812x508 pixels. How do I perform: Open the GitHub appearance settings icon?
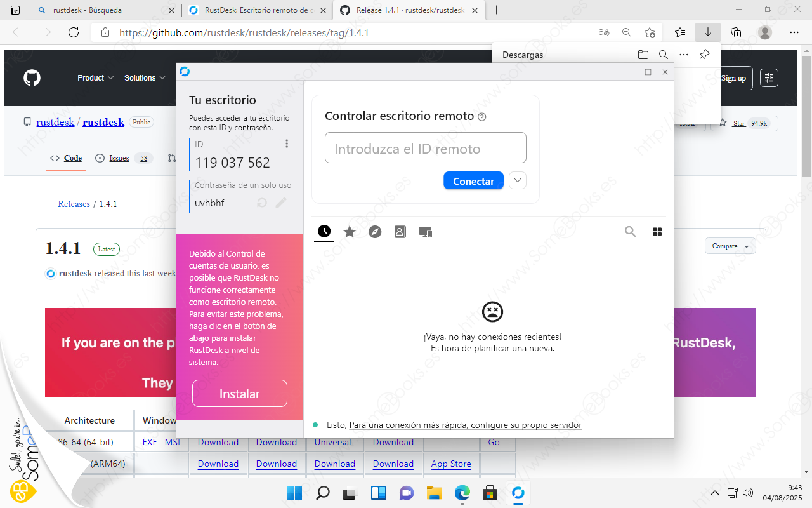pos(769,78)
